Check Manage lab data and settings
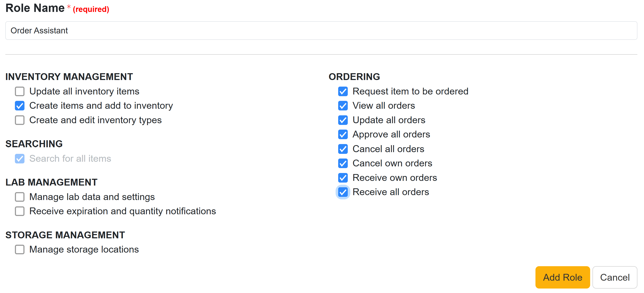The image size is (644, 293). (20, 197)
